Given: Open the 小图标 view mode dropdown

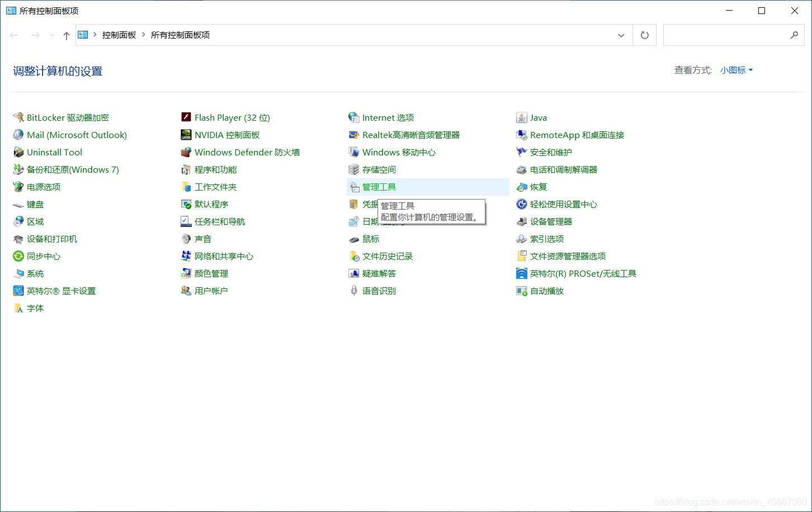Looking at the screenshot, I should [x=737, y=70].
